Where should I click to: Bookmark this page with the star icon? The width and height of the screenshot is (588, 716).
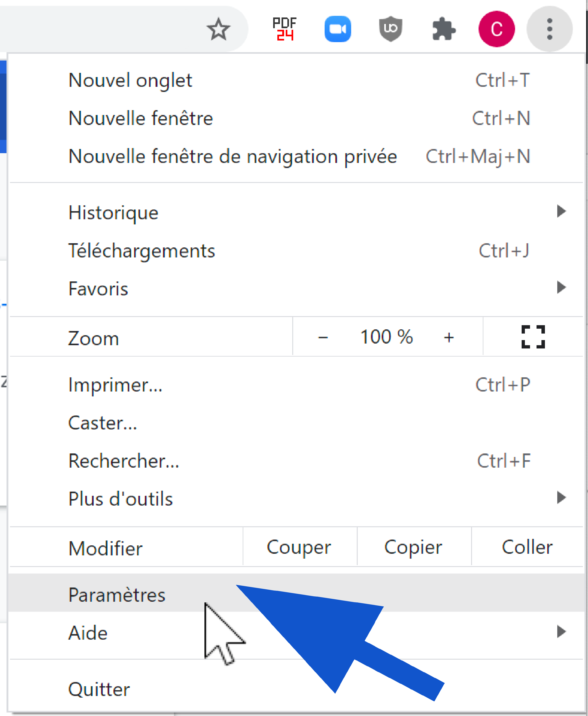coord(218,29)
